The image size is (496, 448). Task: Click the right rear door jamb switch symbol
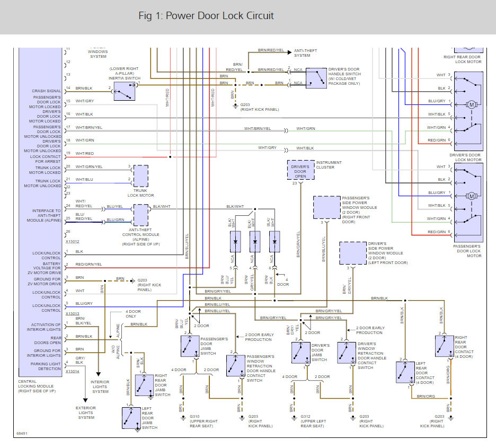144,385
